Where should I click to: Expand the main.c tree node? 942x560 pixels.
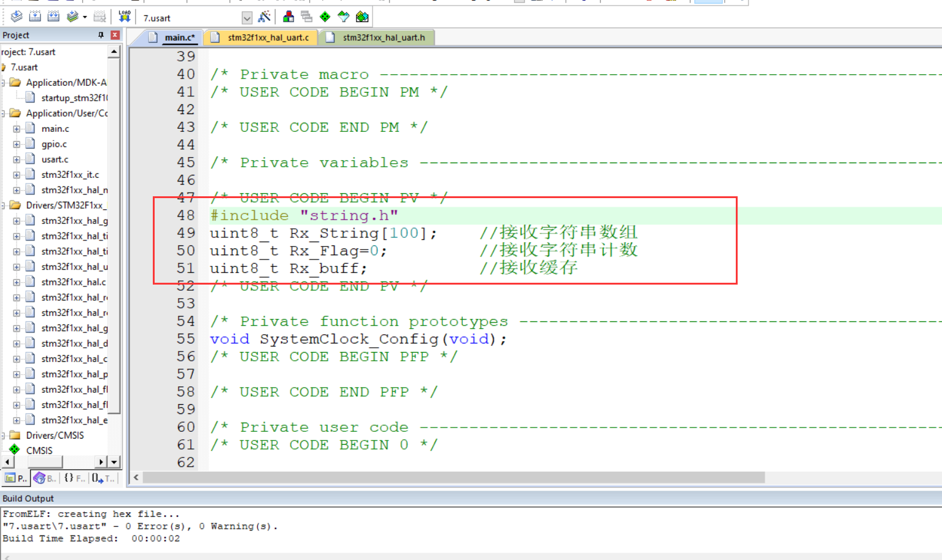(x=17, y=129)
